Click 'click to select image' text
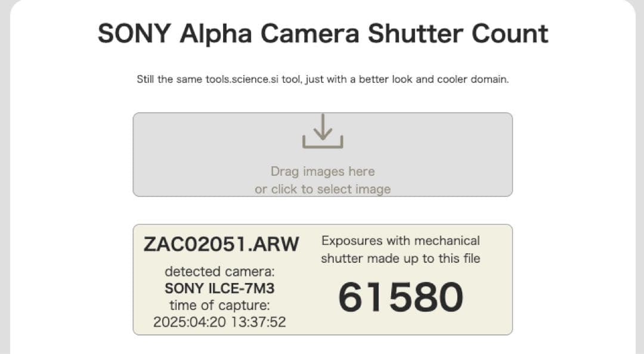This screenshot has width=644, height=354. click(322, 189)
